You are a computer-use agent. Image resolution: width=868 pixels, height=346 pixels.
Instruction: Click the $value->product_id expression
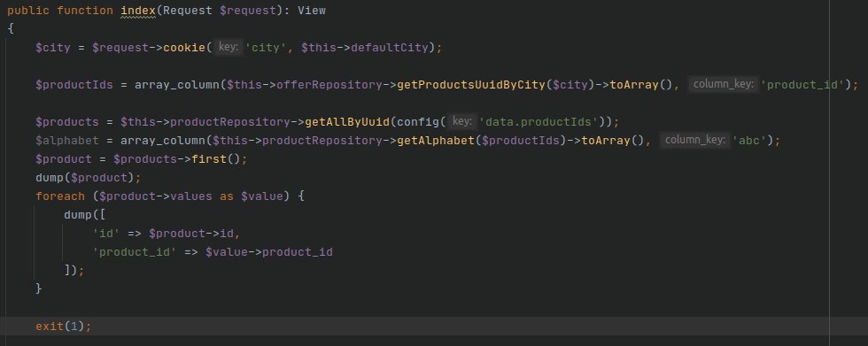pos(269,252)
